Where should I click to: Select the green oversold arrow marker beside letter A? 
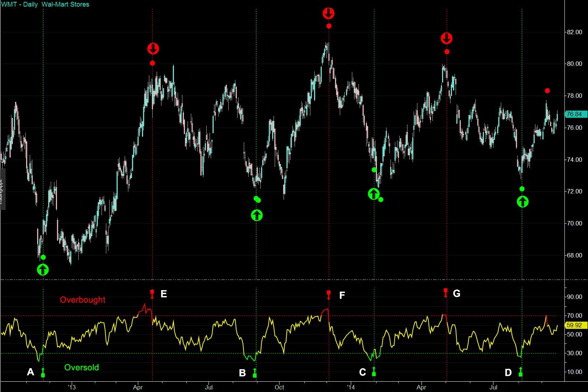coord(43,372)
